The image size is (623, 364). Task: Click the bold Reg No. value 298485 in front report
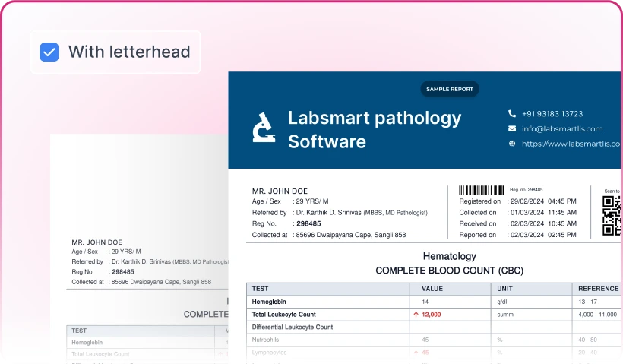[308, 223]
